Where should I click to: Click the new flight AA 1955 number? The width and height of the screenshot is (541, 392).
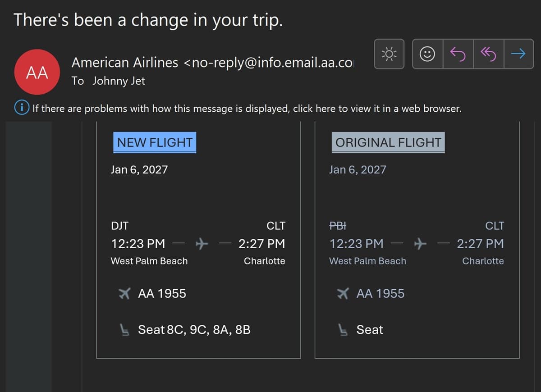[162, 294]
